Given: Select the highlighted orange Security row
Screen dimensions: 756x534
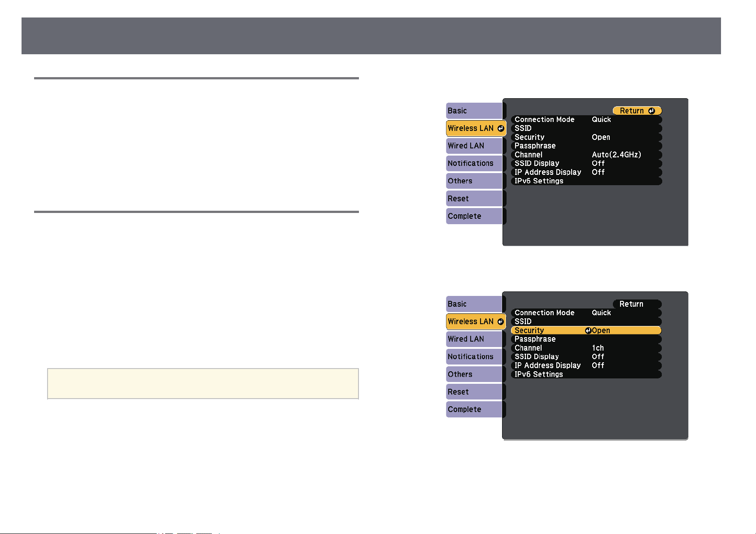Looking at the screenshot, I should (x=586, y=330).
